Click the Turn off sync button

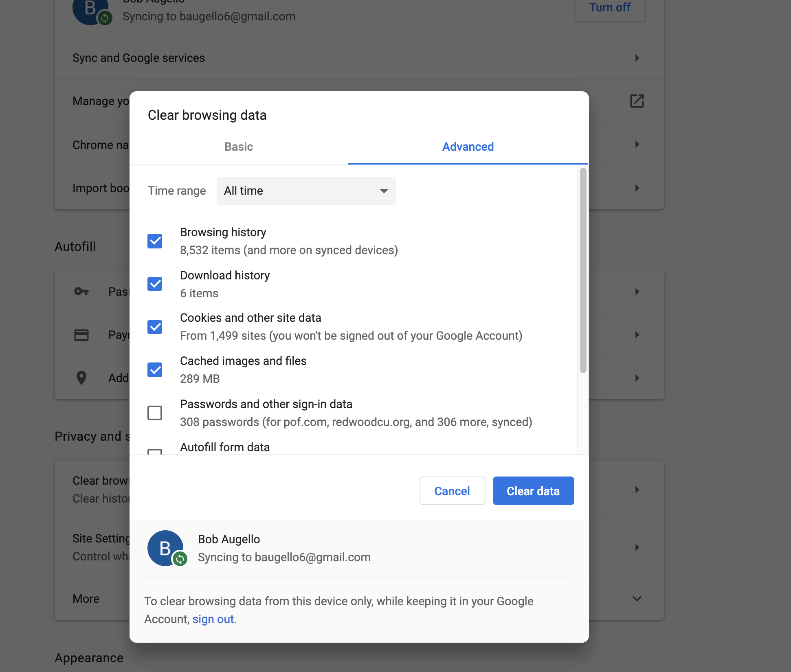click(x=610, y=8)
